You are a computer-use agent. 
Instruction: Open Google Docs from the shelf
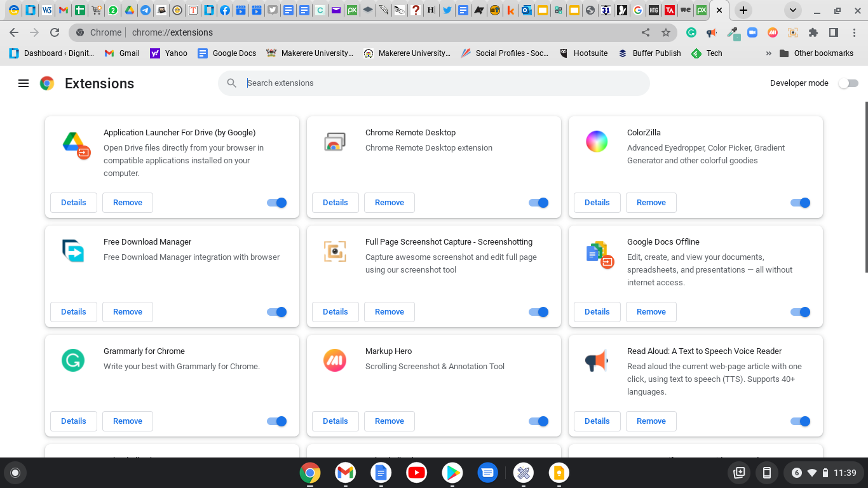pos(381,472)
